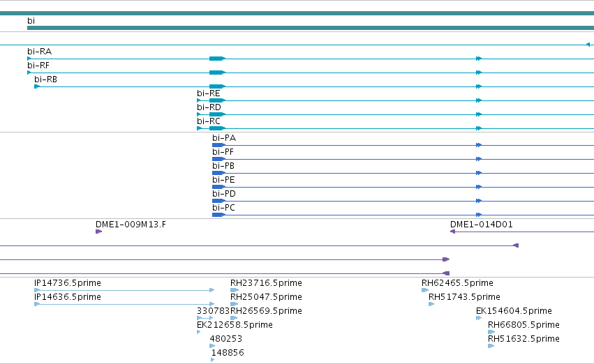Image resolution: width=594 pixels, height=364 pixels.
Task: Select the bi-PC protein label
Action: tap(223, 208)
